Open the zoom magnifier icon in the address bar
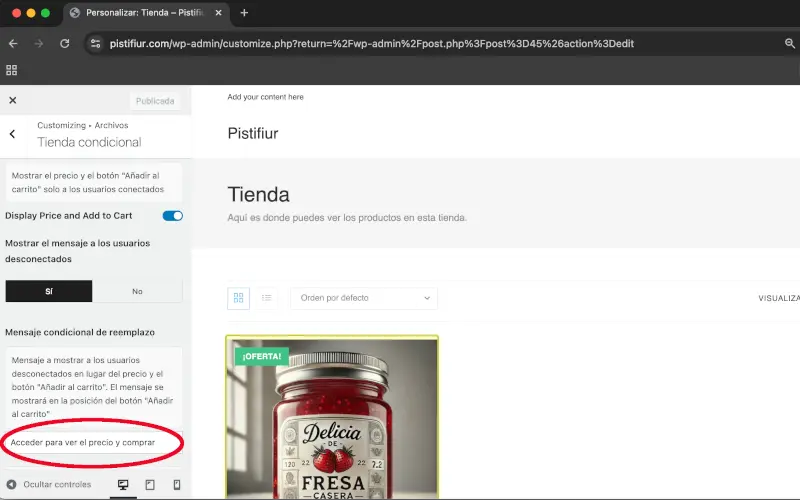Image resolution: width=800 pixels, height=500 pixels. pyautogui.click(x=790, y=44)
